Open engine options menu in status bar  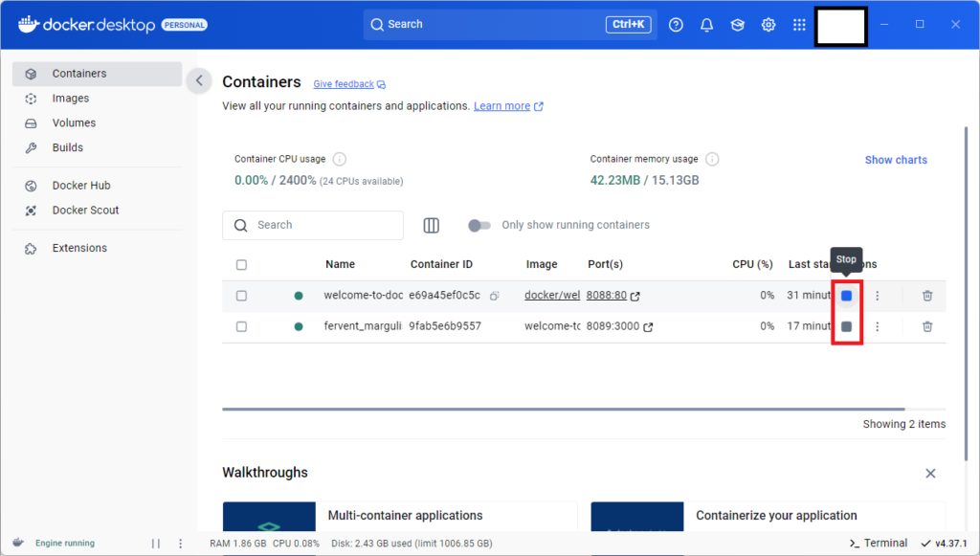point(181,544)
